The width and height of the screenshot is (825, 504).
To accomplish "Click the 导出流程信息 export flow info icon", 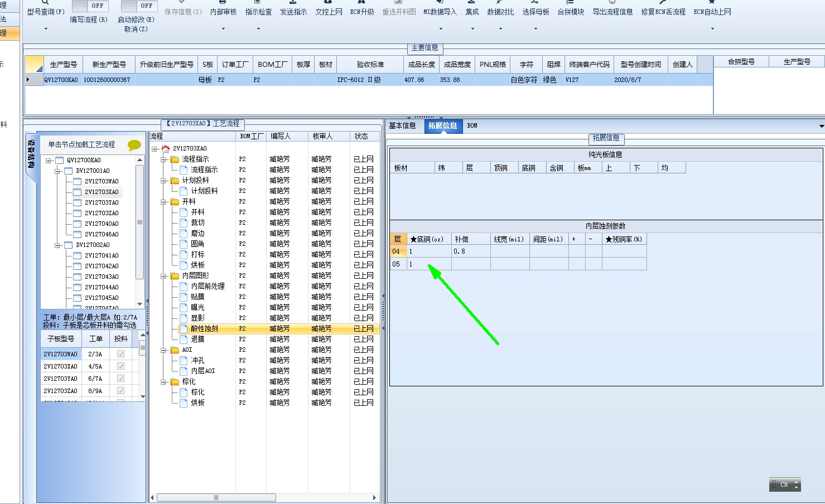I will 612,2.
